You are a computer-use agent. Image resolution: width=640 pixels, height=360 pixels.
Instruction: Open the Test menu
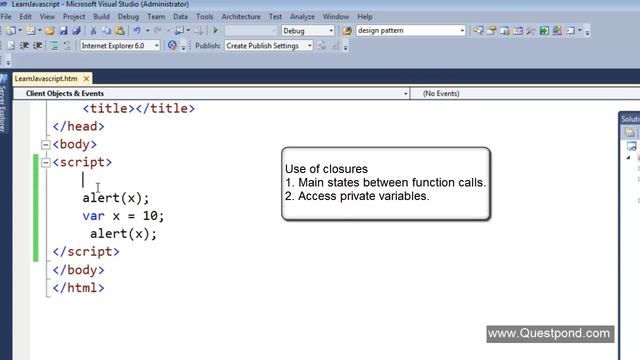coord(275,17)
